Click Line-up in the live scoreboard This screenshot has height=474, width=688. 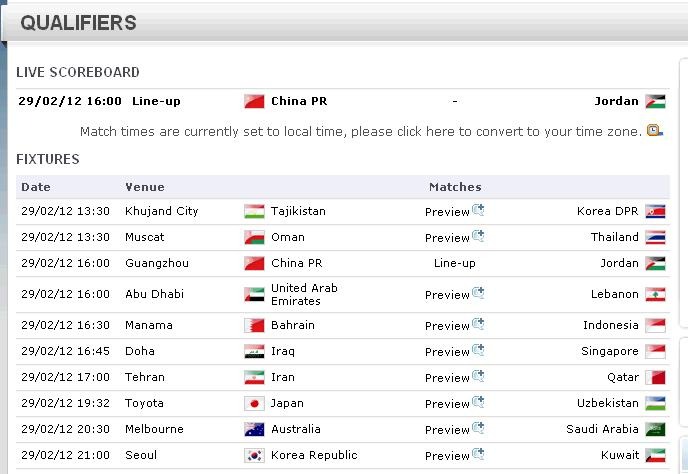156,101
